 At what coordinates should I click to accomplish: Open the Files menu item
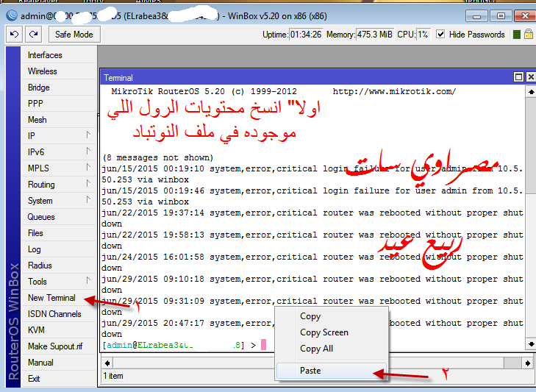59,233
